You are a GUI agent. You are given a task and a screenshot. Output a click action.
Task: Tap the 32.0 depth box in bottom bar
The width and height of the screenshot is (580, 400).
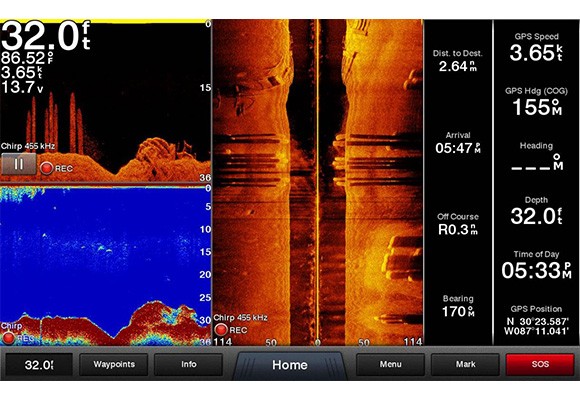pos(39,365)
